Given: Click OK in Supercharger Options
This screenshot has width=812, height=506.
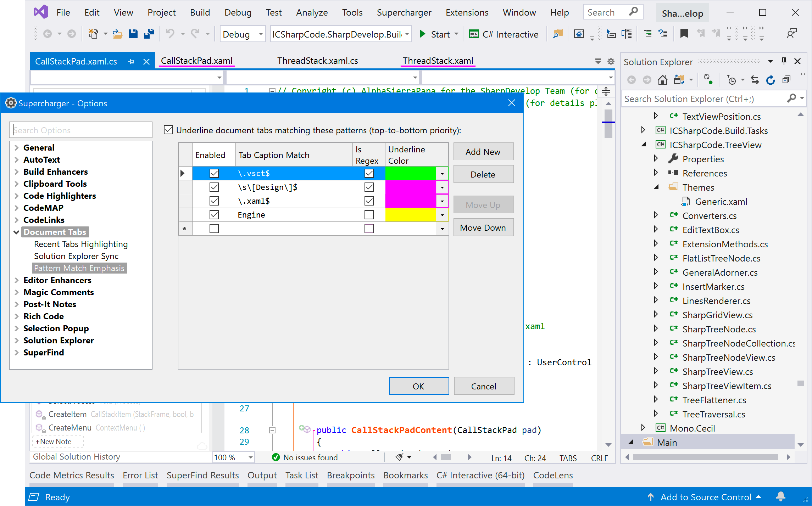Looking at the screenshot, I should coord(418,386).
